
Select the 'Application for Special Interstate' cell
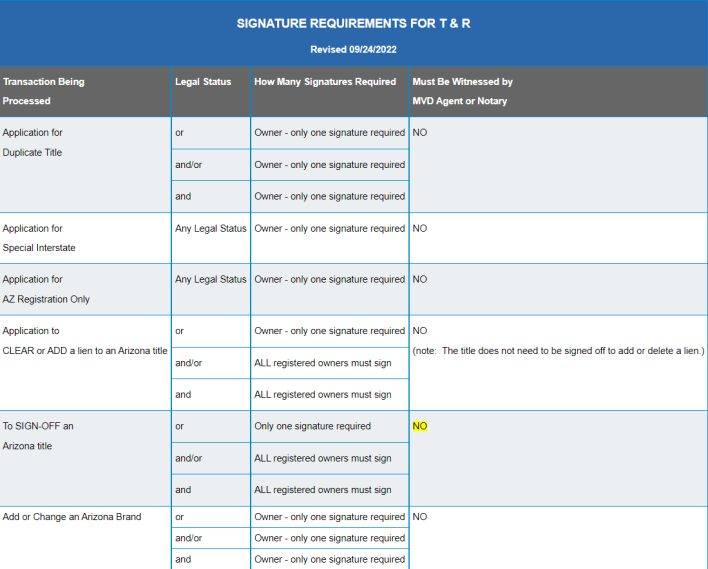[85, 238]
